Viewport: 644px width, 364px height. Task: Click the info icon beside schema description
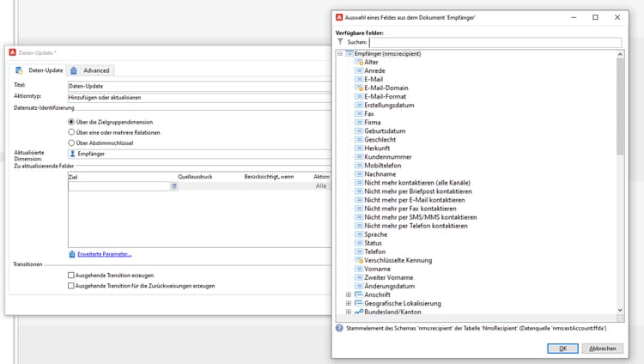point(339,328)
